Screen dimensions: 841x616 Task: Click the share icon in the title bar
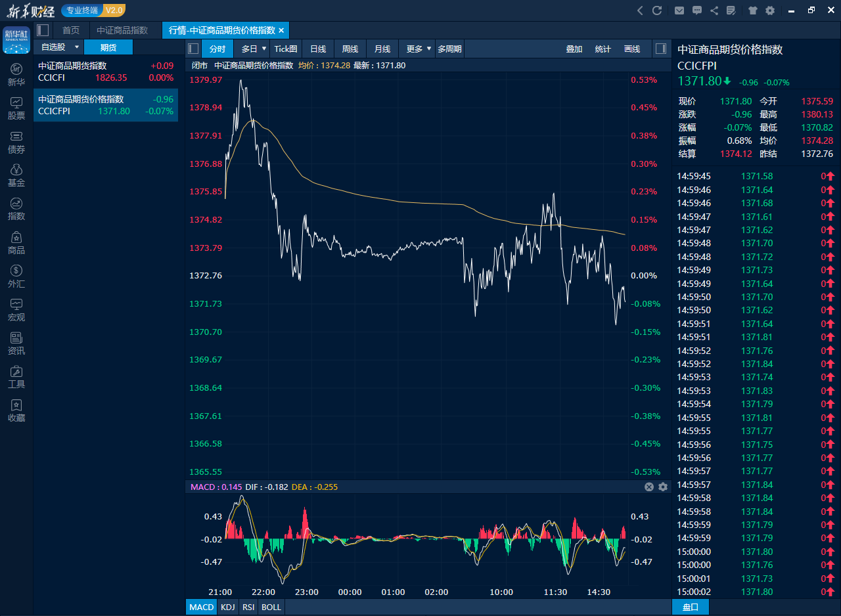pos(714,11)
